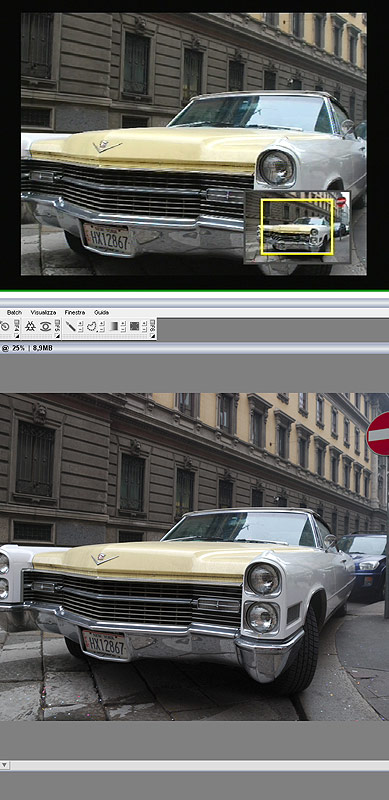
Task: Click the 25% zoom indicator
Action: [x=19, y=348]
